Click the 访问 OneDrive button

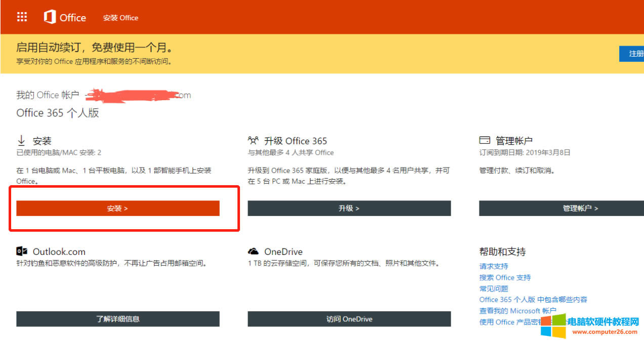(x=349, y=319)
